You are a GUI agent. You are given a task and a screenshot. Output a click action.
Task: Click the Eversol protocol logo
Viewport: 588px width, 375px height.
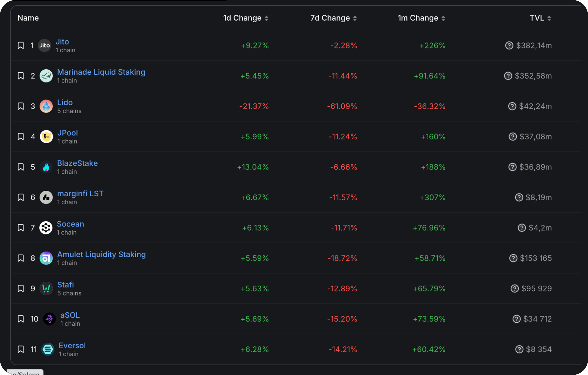point(48,349)
